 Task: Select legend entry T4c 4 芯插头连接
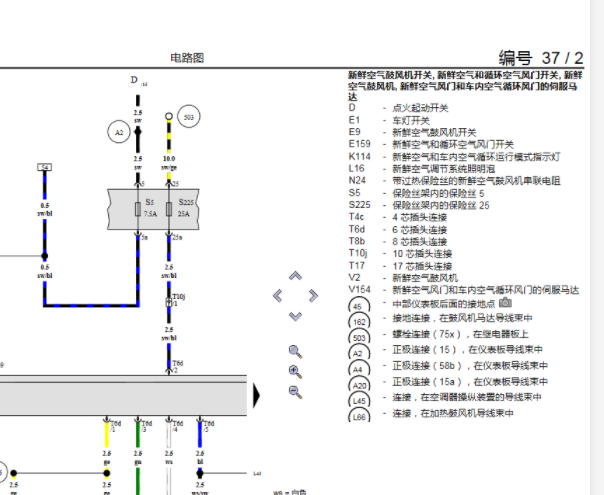click(x=398, y=217)
